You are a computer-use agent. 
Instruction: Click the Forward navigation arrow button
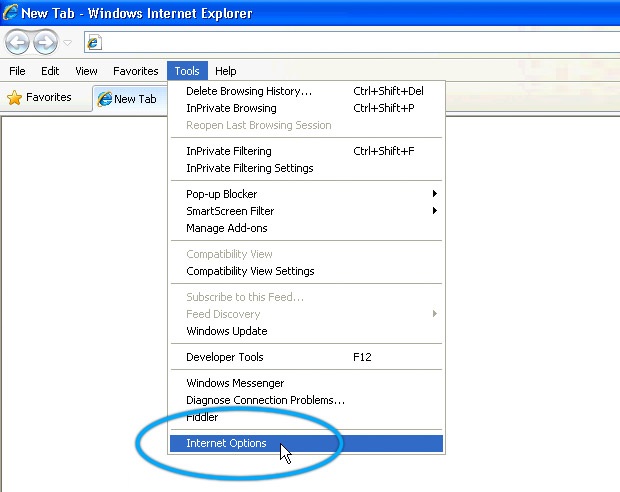45,42
